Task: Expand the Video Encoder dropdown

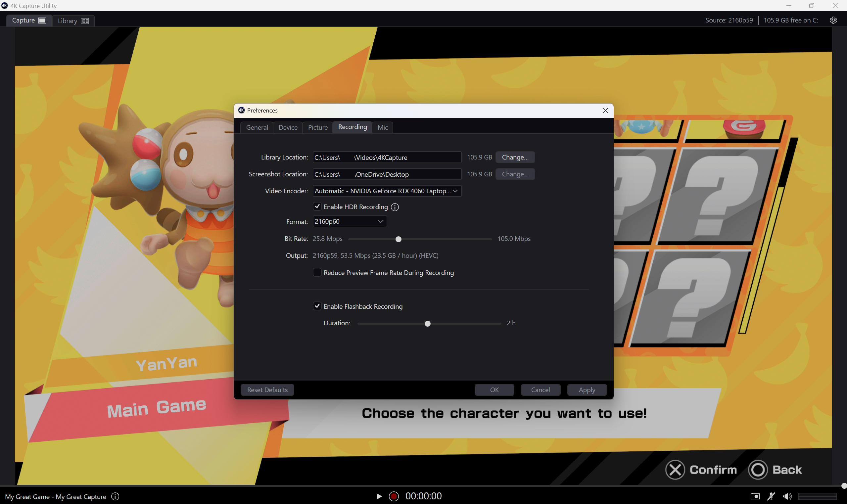Action: pos(387,191)
